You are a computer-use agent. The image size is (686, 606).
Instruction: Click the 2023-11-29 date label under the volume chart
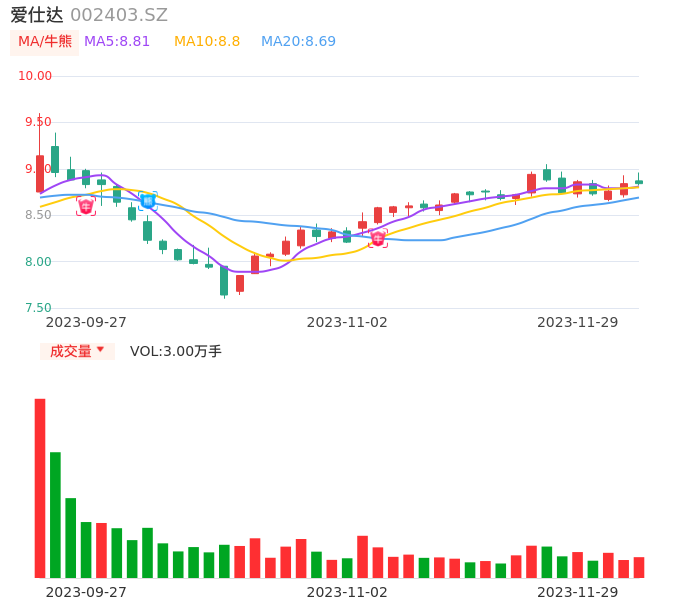coord(577,592)
